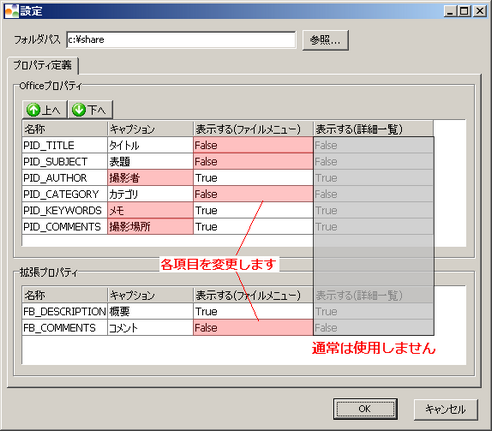Click the detail-list False cell for PID_TITLE
The image size is (492, 431).
[x=373, y=145]
